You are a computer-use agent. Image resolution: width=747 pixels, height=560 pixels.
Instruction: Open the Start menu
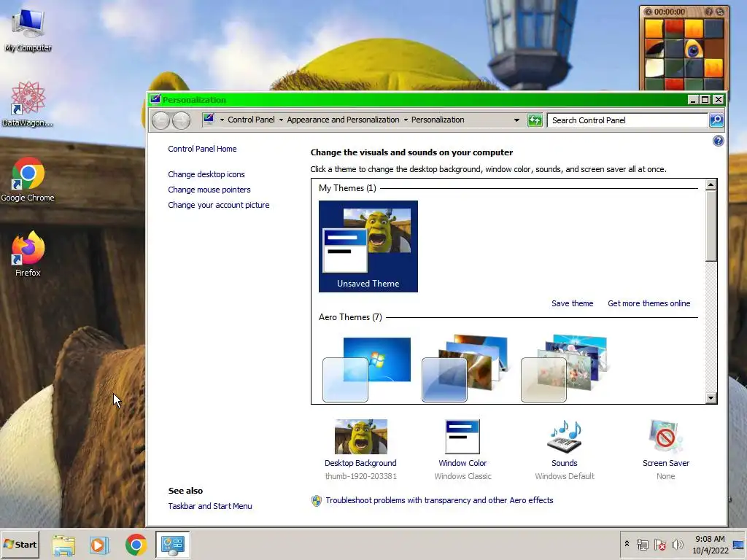point(20,544)
